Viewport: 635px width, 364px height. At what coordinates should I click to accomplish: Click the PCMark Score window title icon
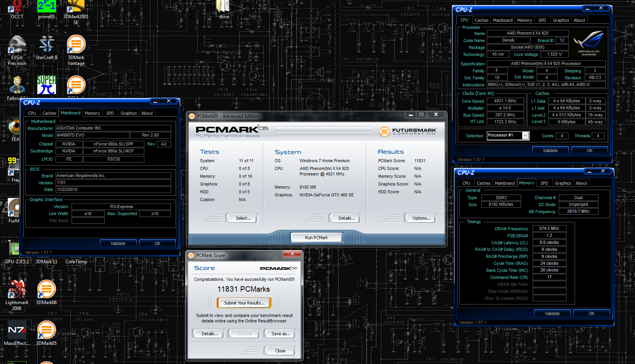[x=191, y=255]
